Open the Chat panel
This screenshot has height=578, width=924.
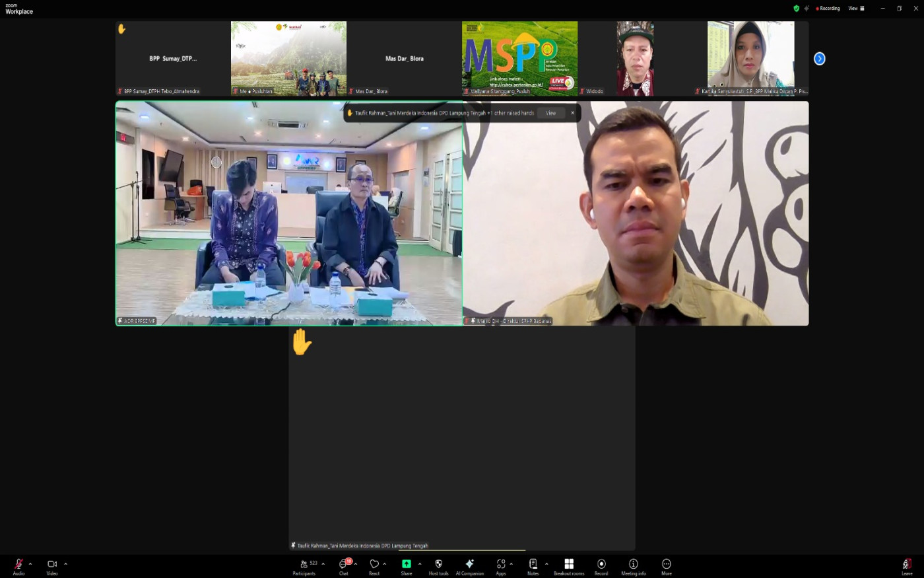(344, 565)
